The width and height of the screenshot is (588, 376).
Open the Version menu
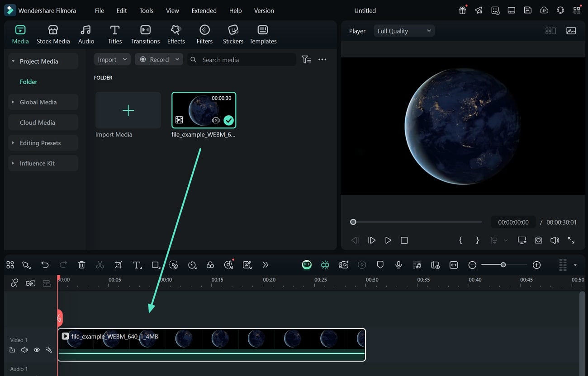(264, 10)
